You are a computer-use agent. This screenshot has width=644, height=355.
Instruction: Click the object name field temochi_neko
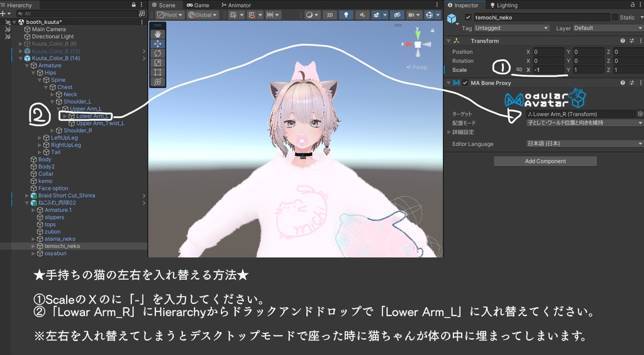(541, 17)
